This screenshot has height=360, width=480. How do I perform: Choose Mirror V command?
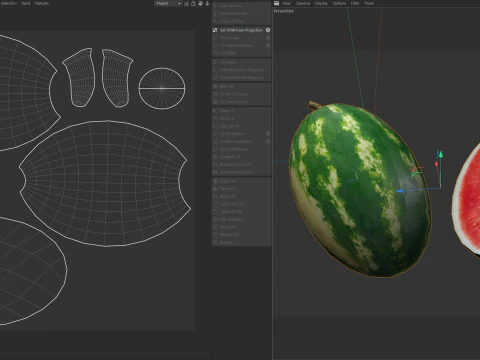coord(241,118)
